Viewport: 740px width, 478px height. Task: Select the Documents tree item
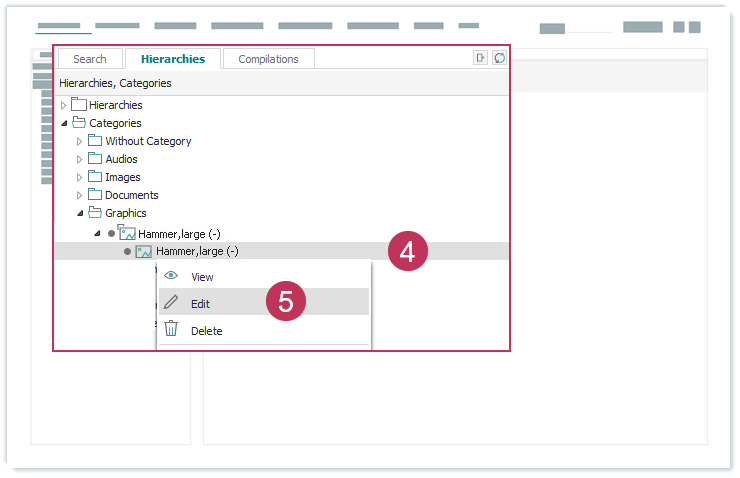pos(131,195)
